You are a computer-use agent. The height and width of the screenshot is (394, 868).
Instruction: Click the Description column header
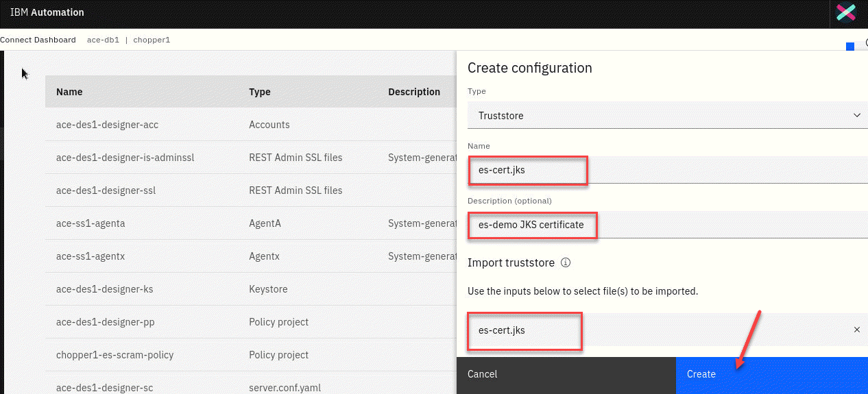(414, 92)
